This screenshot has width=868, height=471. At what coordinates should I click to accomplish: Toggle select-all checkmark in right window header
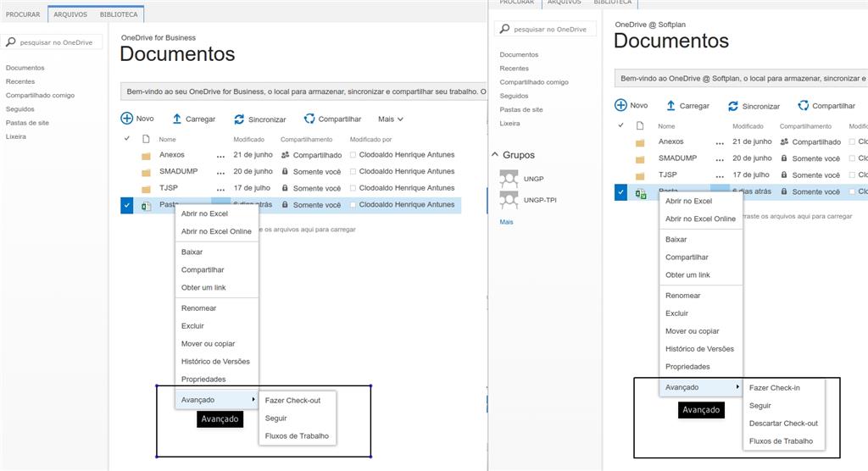(620, 125)
